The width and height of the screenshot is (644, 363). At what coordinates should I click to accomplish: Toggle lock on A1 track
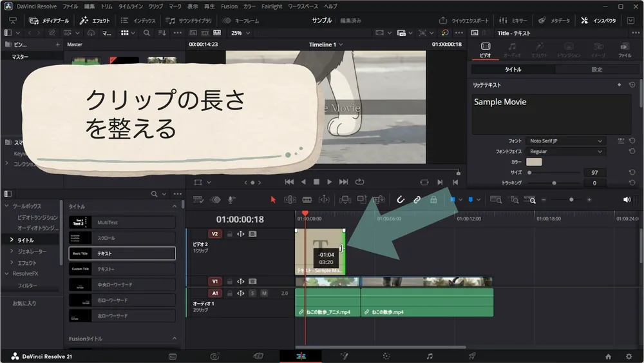pos(230,293)
